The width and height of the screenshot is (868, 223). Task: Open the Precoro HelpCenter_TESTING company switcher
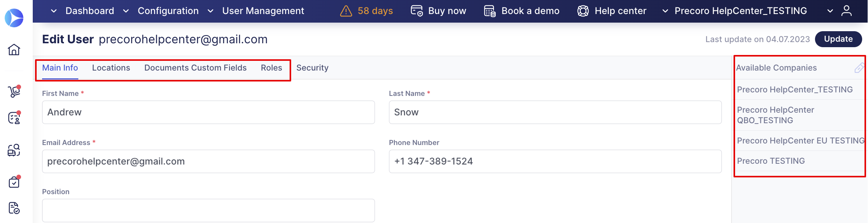[x=741, y=11]
